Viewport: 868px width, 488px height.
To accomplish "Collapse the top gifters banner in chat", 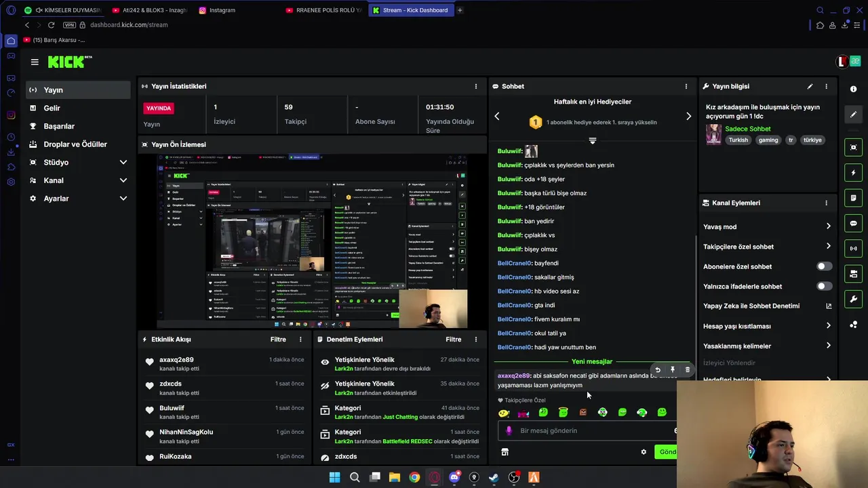I will tap(592, 141).
